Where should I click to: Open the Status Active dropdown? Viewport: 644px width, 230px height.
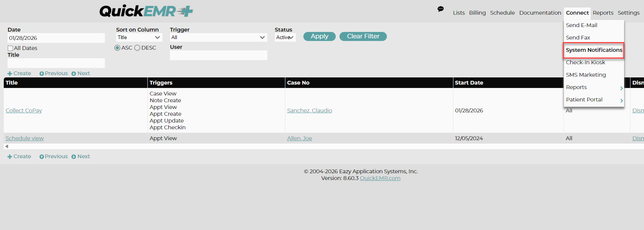285,38
